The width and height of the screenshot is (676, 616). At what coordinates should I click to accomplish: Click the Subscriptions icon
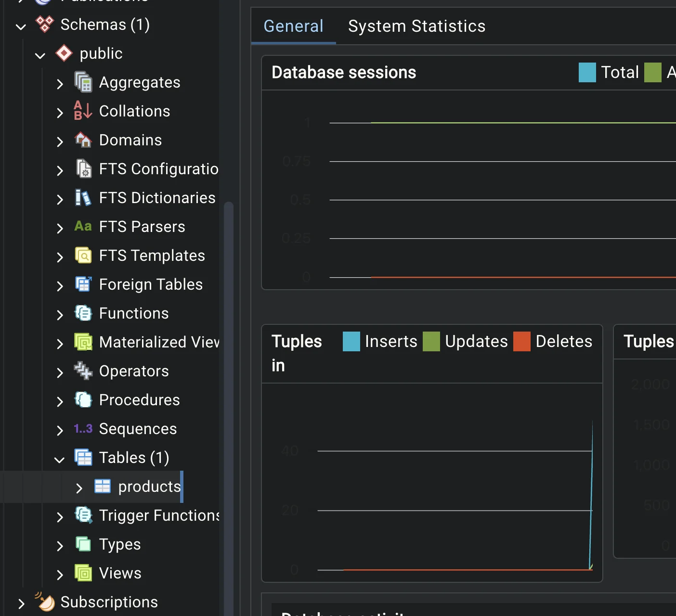(45, 602)
